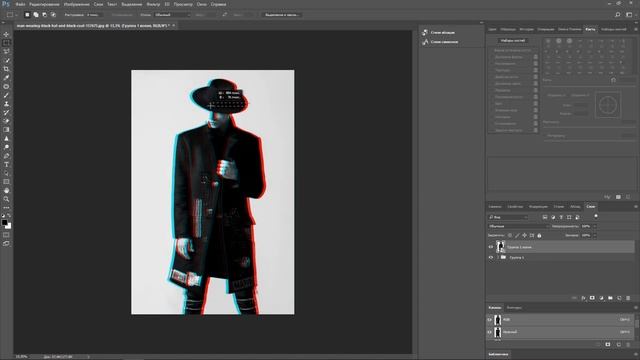This screenshot has width=640, height=360.
Task: Click New Group folder icon in Layers panel
Action: pos(610,298)
